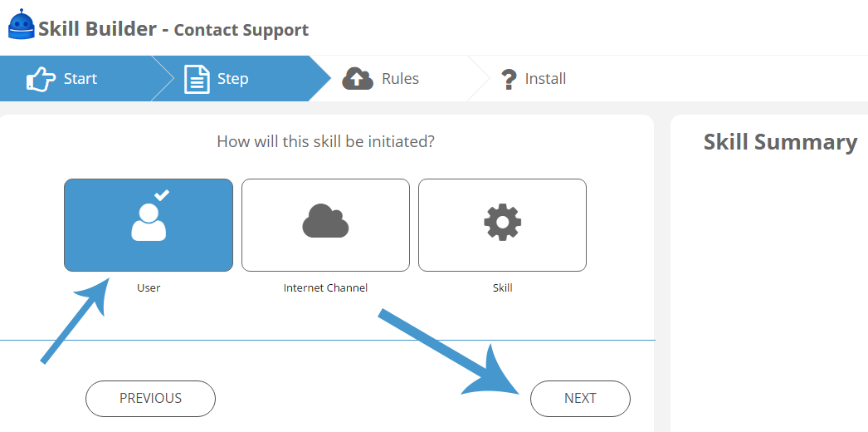Click the user person icon with checkmark

tap(150, 215)
